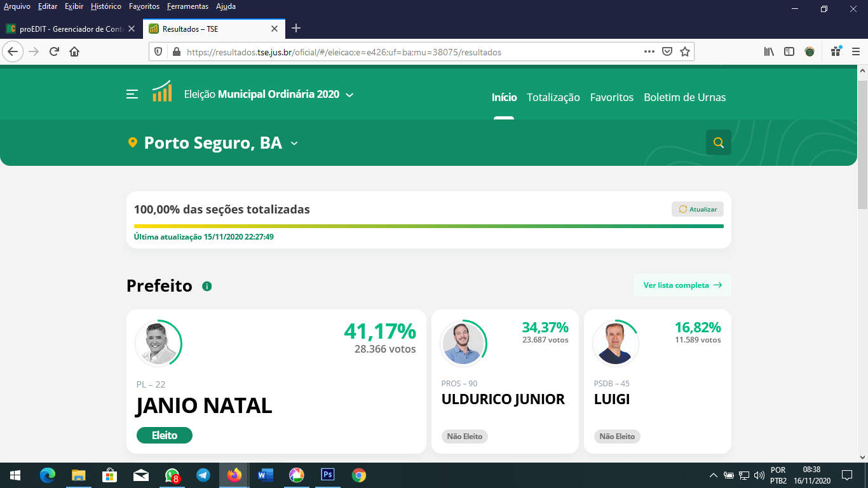Screen dimensions: 868x488
Task: Click the Atualizar button
Action: pos(697,209)
